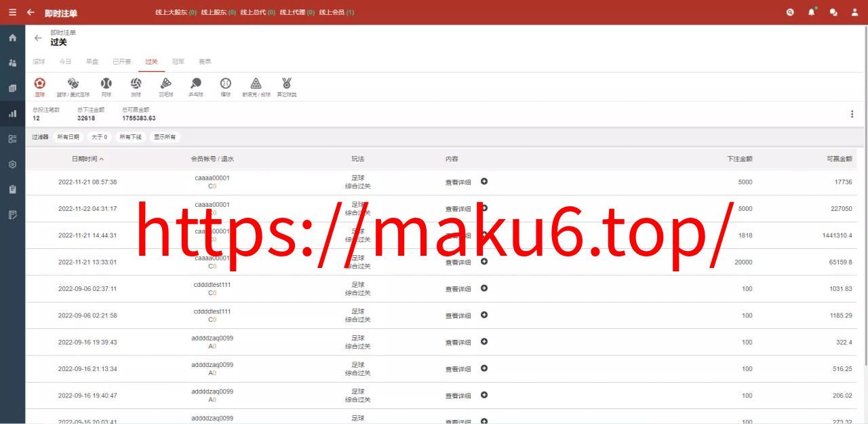Click the total 总可赢金额 value 1755383.63

(x=139, y=118)
